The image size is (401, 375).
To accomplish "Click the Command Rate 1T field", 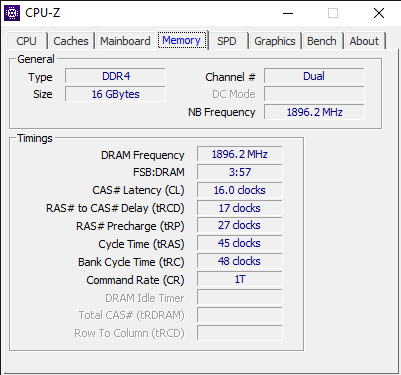I will tap(239, 279).
